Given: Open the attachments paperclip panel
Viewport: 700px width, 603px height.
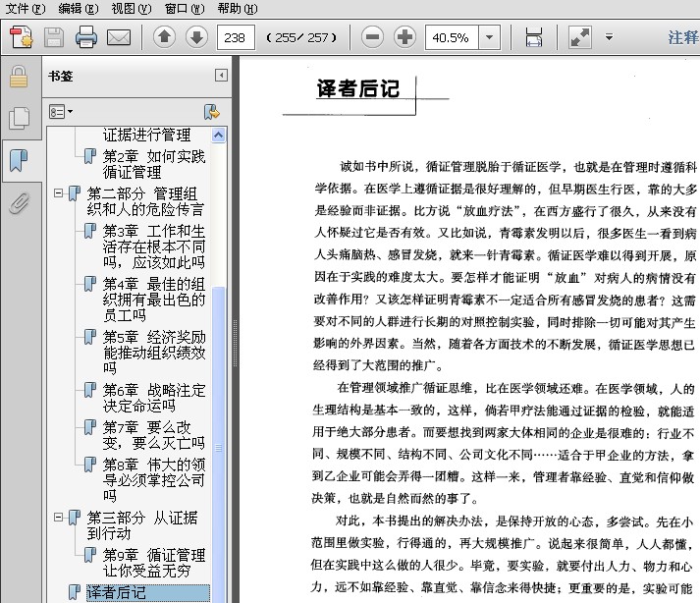Looking at the screenshot, I should click(19, 203).
